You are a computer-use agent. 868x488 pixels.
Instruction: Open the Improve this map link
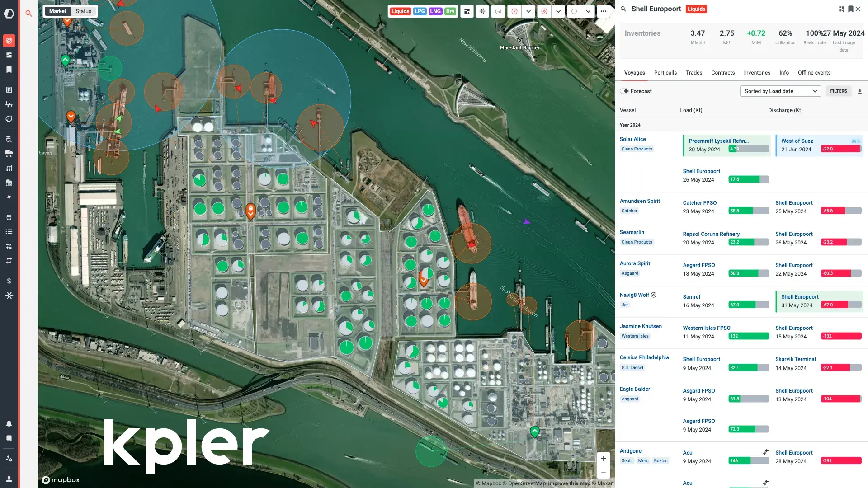click(569, 483)
